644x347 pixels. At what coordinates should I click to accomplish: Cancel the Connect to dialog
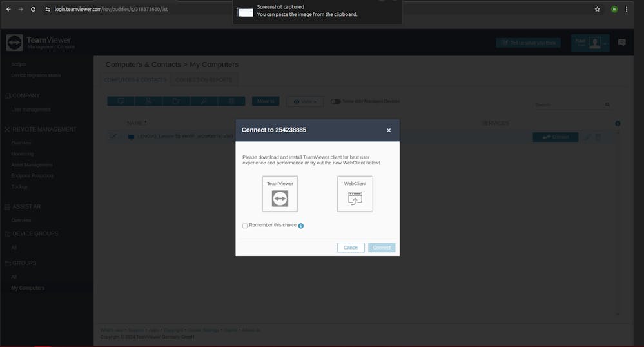coord(351,248)
